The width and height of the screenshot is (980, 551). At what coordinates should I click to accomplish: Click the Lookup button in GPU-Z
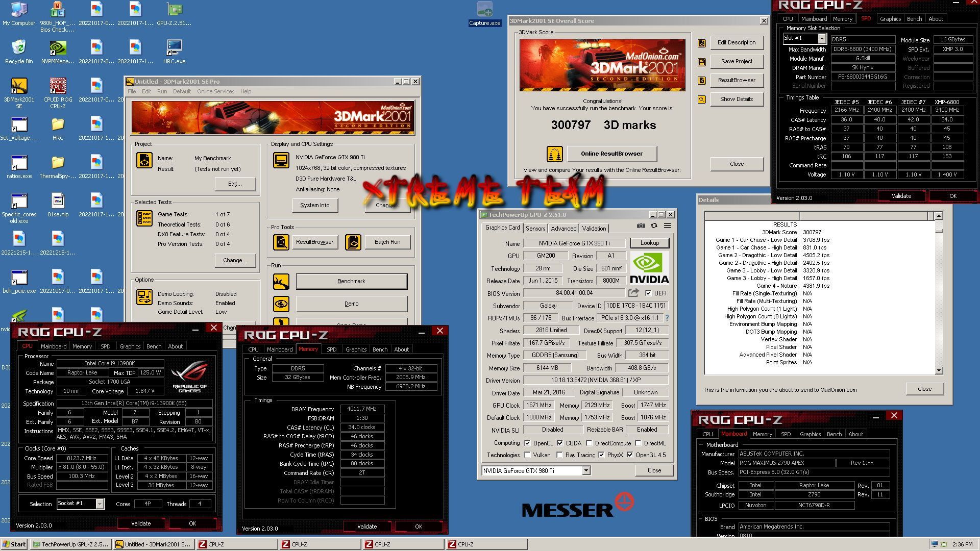[650, 243]
